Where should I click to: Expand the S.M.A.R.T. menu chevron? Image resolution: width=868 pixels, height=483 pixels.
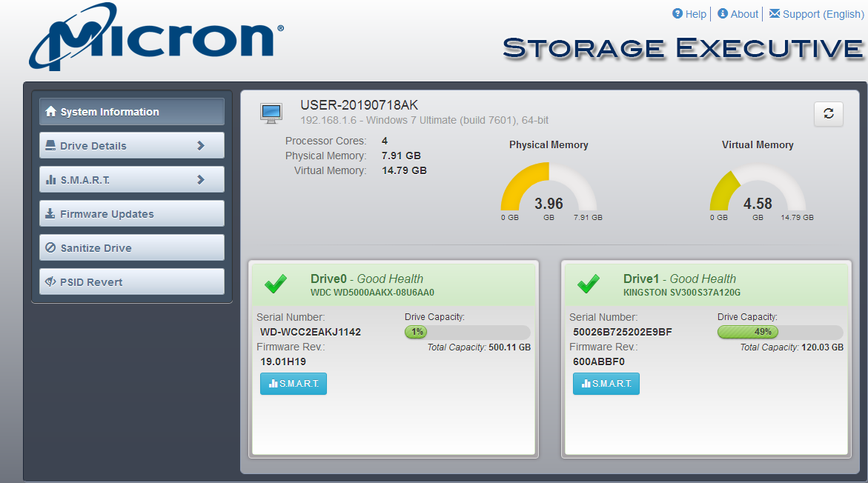(x=201, y=180)
